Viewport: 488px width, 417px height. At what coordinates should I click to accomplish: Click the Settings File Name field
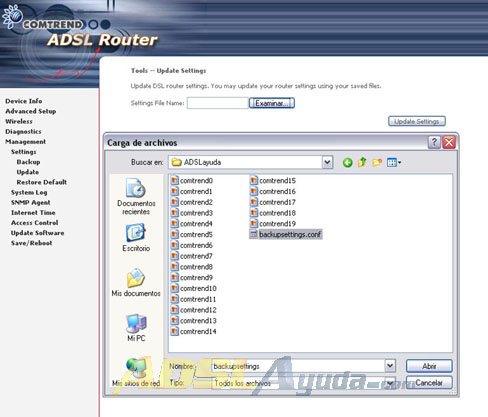point(218,103)
